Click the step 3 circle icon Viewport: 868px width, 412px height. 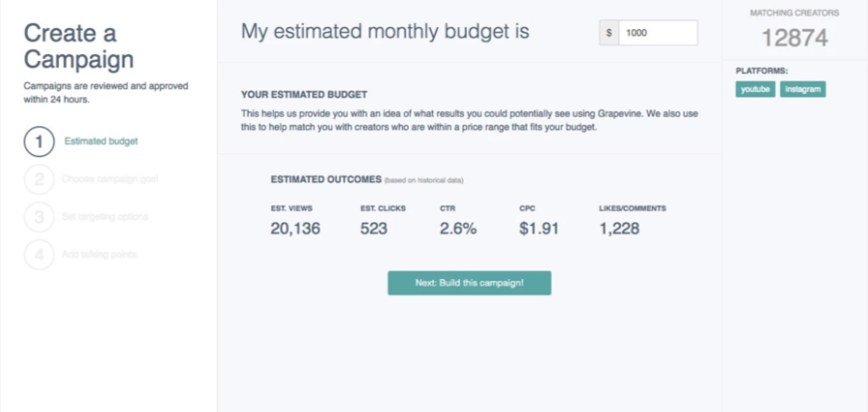[x=39, y=217]
